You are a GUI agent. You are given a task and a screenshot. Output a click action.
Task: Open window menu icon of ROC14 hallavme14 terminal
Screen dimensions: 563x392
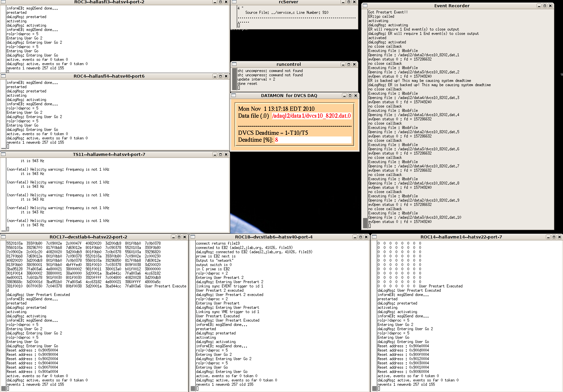coord(375,237)
